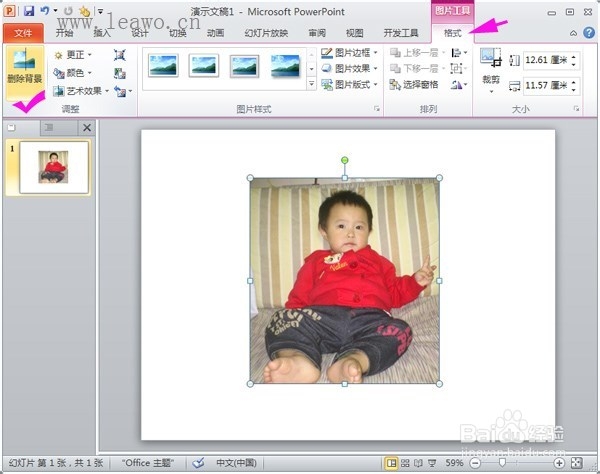Switch to the Developer (开发工具) tab
Viewport: 600px width, 474px height.
pyautogui.click(x=401, y=33)
